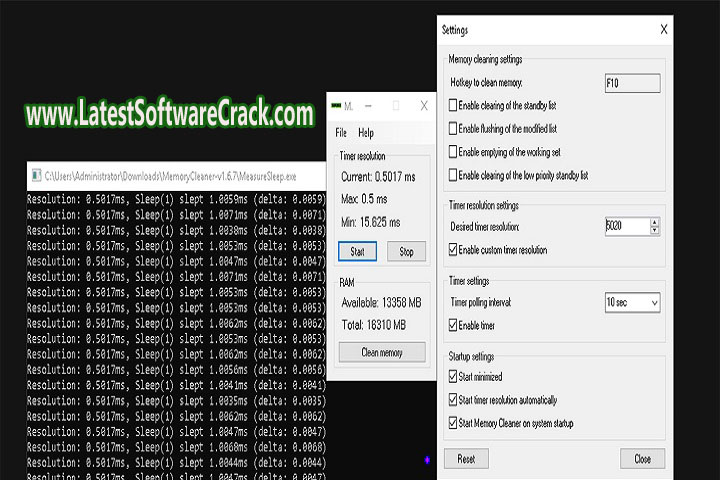This screenshot has height=480, width=720.
Task: Enable clearing of the standby list
Action: pyautogui.click(x=454, y=105)
